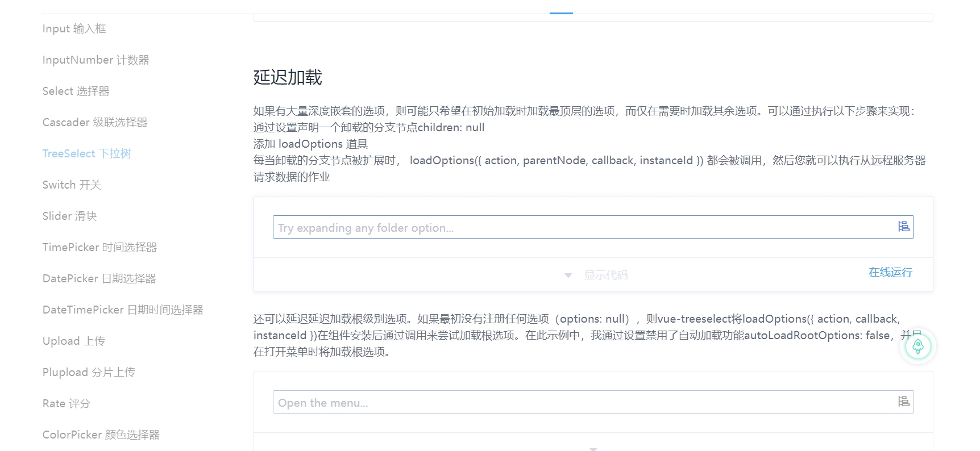Click the tree icon in the folder option field
The height and width of the screenshot is (451, 980).
904,227
